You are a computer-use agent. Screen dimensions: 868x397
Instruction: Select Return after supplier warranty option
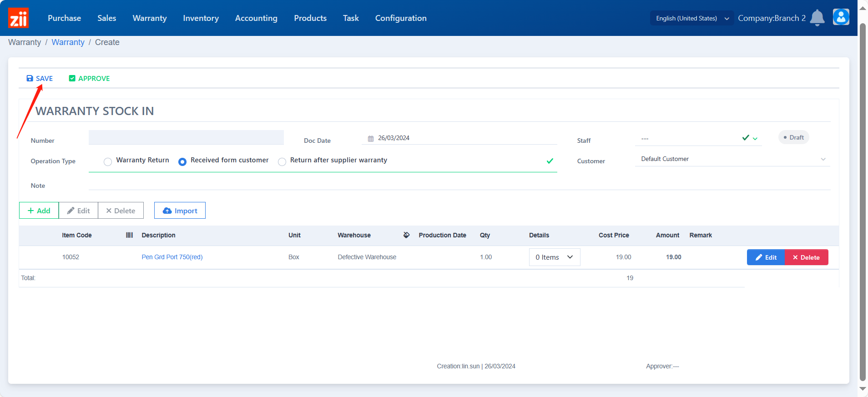coord(282,162)
